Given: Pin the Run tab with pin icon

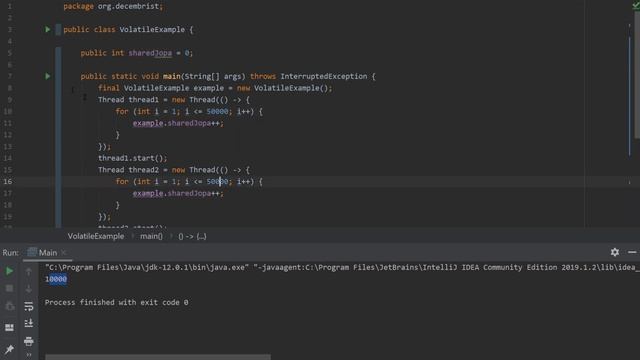Looking at the screenshot, I should 9,349.
